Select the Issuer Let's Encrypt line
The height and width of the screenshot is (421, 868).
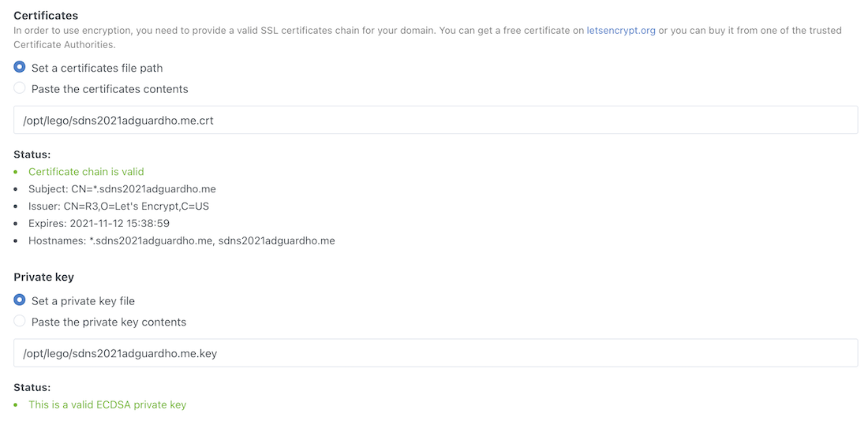pyautogui.click(x=118, y=207)
